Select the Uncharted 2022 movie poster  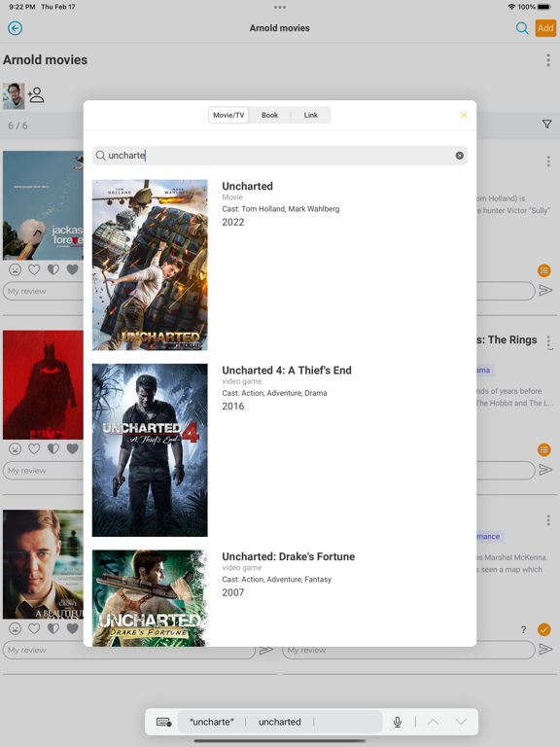pyautogui.click(x=150, y=265)
